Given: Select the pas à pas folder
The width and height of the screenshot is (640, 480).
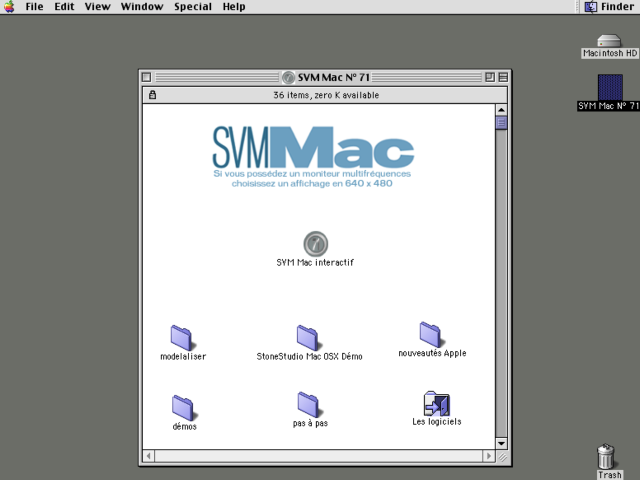Looking at the screenshot, I should [x=309, y=404].
